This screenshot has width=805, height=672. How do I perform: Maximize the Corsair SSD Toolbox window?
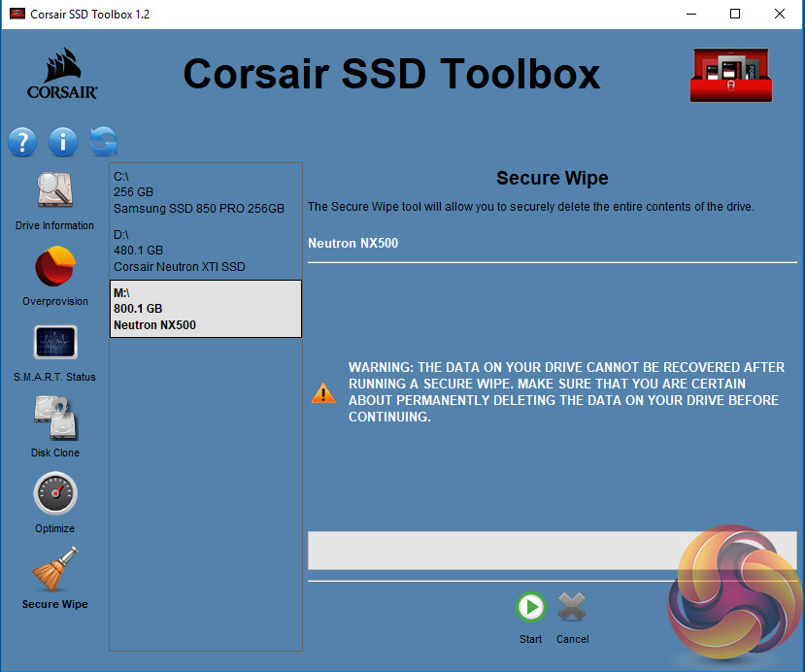(x=735, y=15)
